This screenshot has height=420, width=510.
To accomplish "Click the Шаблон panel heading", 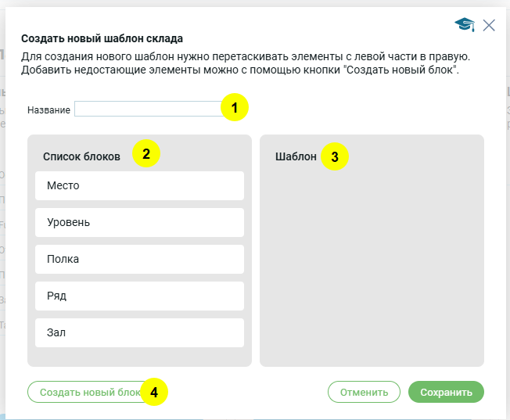I will (296, 156).
